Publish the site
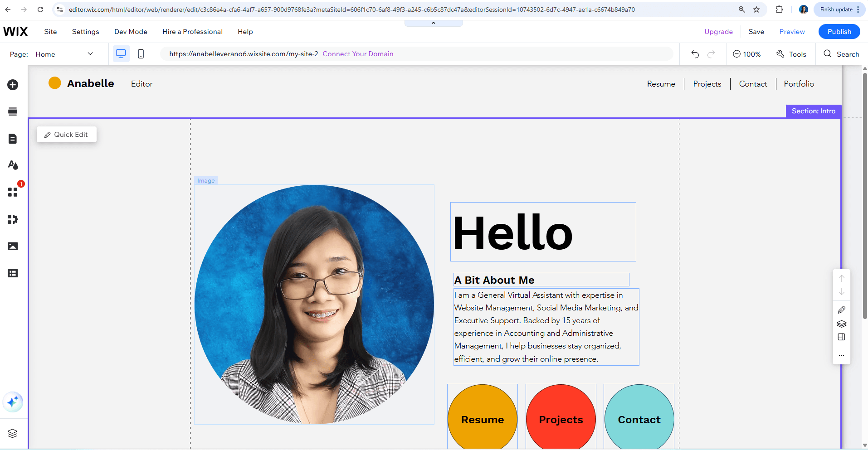Screen dimensions: 868x450 tap(839, 31)
